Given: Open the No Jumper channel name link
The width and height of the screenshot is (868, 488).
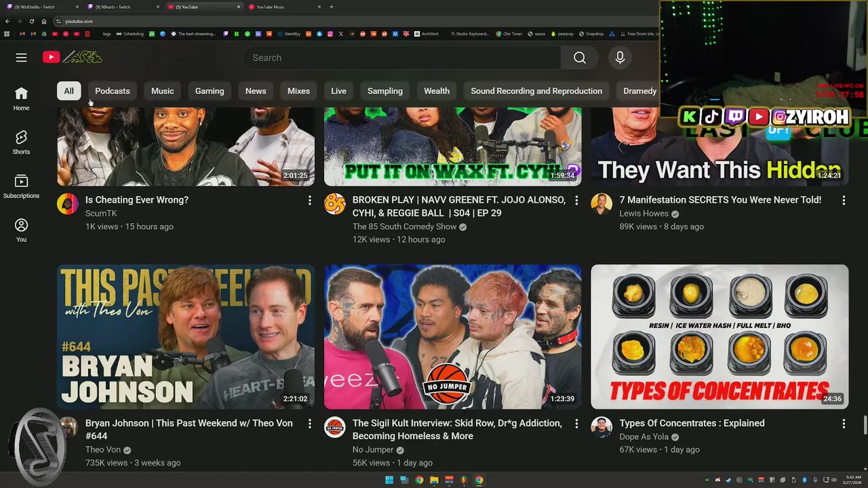Looking at the screenshot, I should pyautogui.click(x=373, y=449).
